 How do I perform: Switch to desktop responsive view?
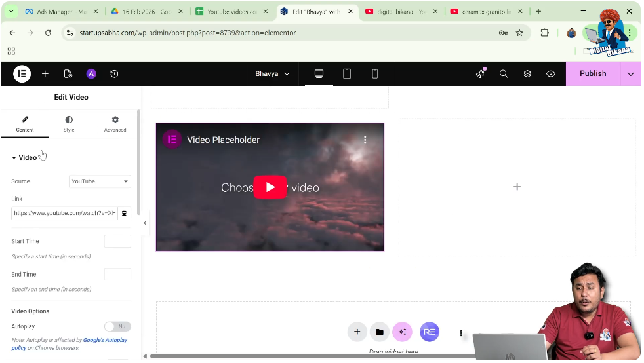click(x=319, y=74)
